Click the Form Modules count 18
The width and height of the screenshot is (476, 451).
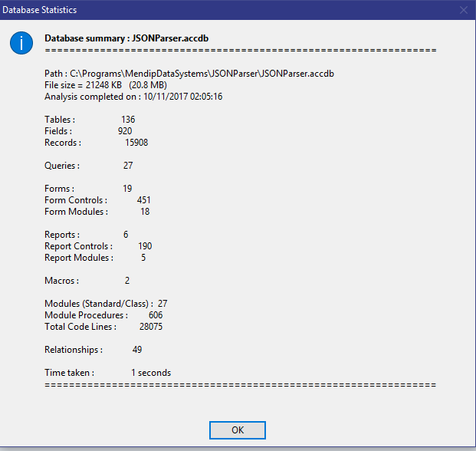tap(145, 212)
